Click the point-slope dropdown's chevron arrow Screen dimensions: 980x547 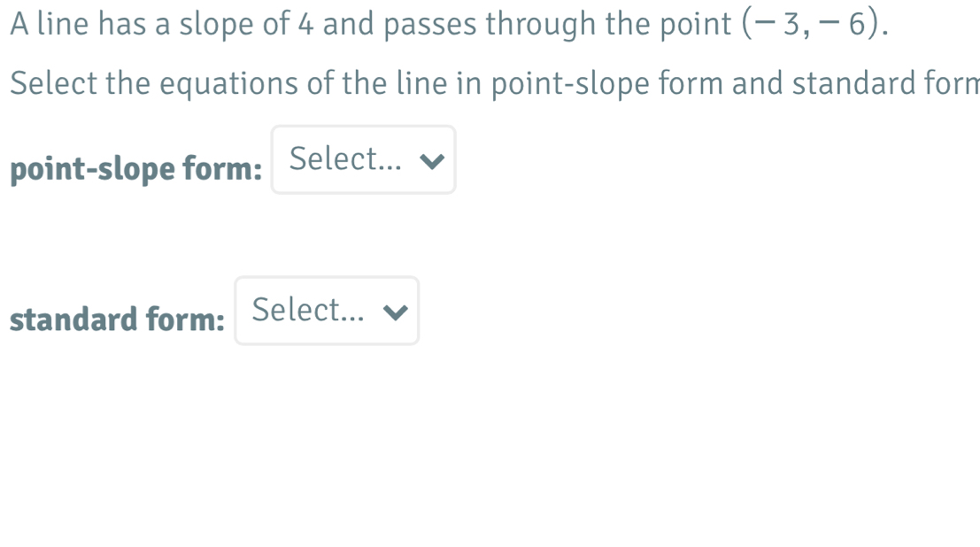[431, 161]
